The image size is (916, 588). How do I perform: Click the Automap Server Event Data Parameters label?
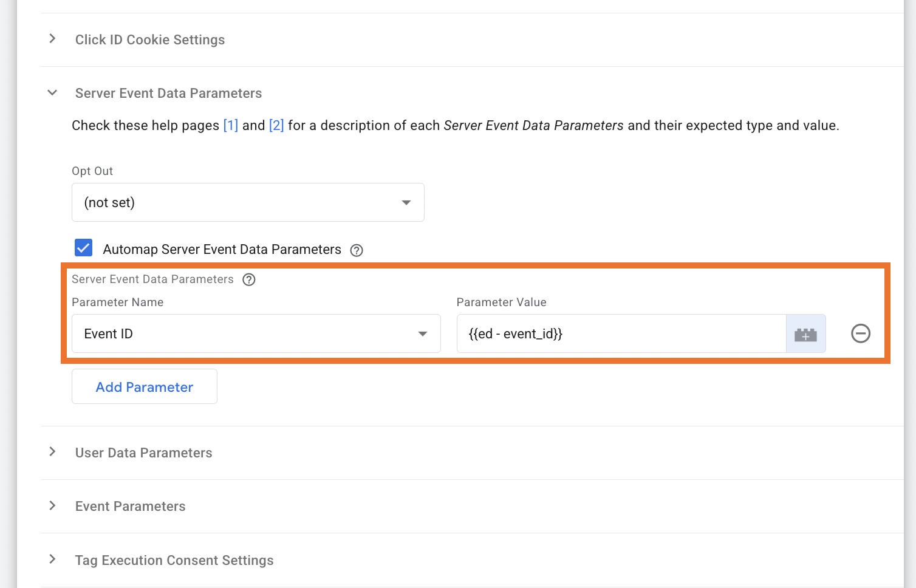[x=222, y=250]
